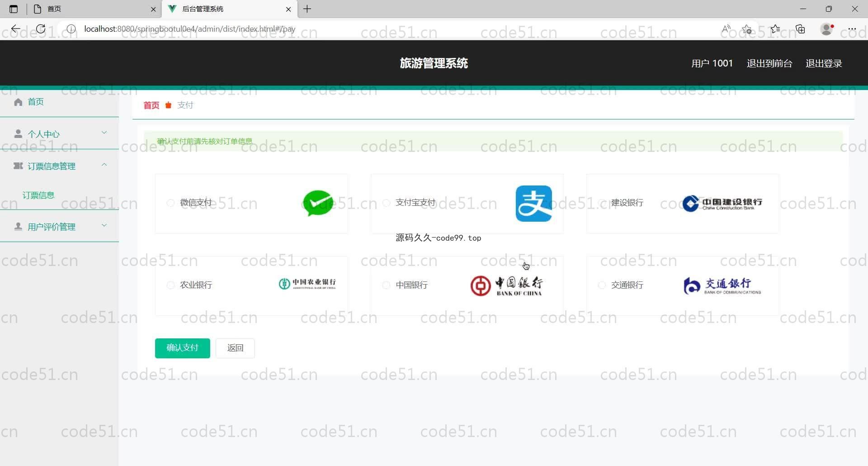Close the 首页 browser tab
This screenshot has width=868, height=466.
[153, 9]
